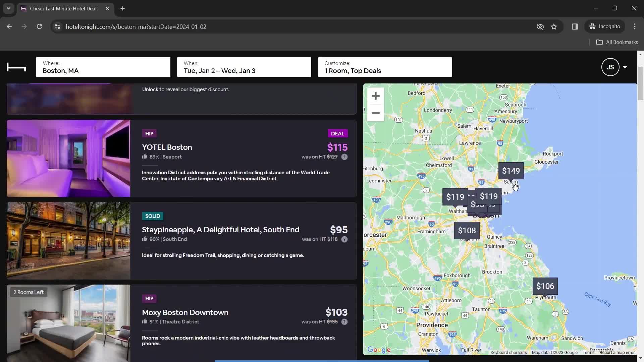
Task: Click YOTEL Boston price info question icon
Action: pos(344,157)
